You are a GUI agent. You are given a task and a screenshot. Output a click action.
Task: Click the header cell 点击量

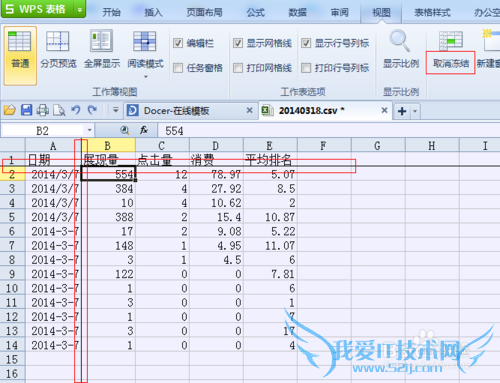coord(162,159)
